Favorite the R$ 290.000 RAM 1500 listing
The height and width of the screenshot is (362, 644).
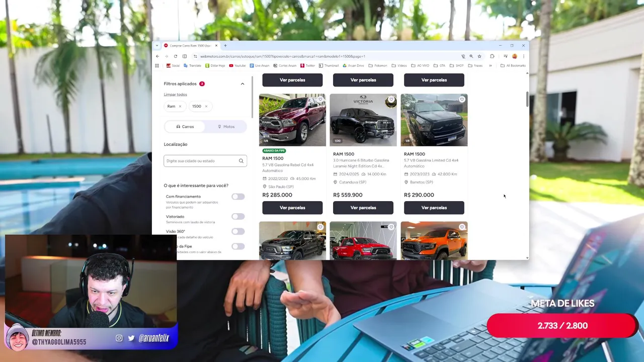point(462,100)
